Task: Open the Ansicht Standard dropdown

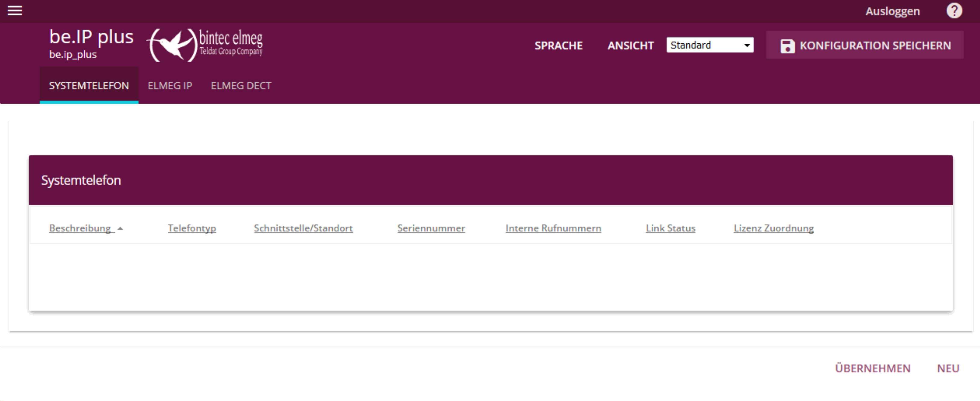Action: tap(710, 45)
